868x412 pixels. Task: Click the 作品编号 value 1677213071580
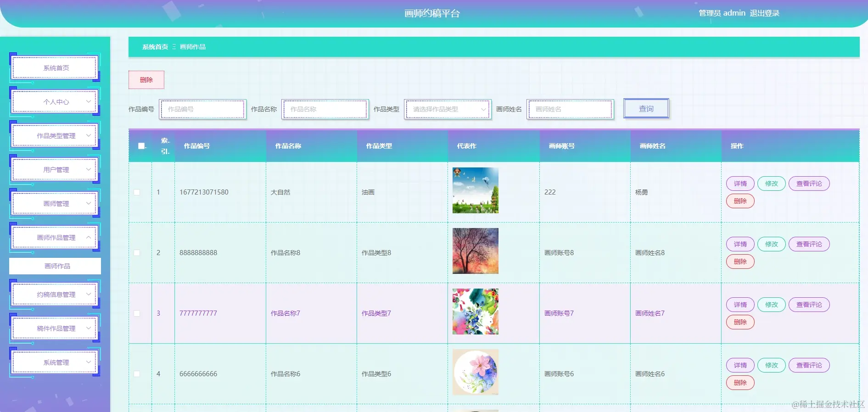coord(204,192)
